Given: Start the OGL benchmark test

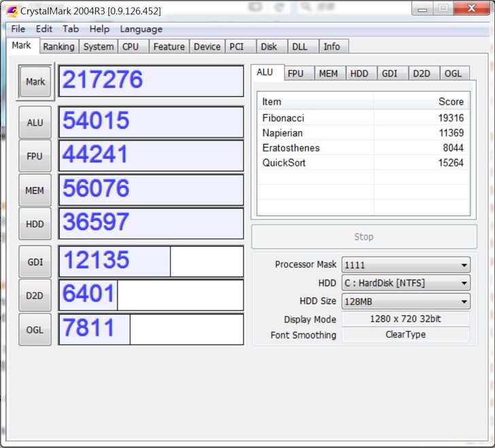Looking at the screenshot, I should 35,330.
